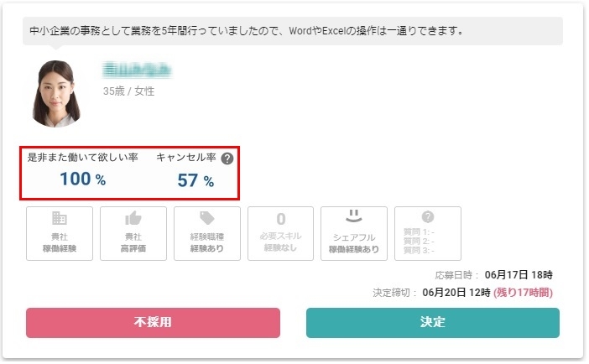Image resolution: width=589 pixels, height=364 pixels.
Task: Click the tag icon for 経験職種
Action: tap(207, 217)
